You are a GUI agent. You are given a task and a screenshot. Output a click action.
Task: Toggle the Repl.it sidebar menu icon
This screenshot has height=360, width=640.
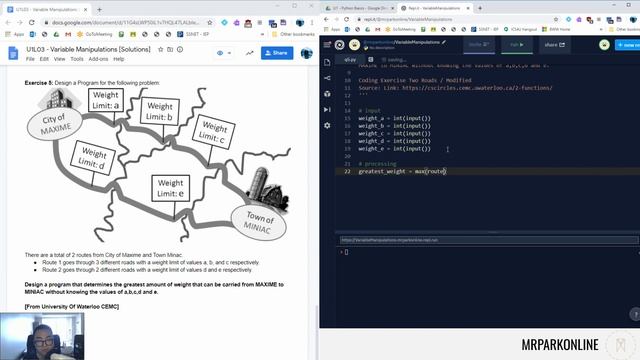327,44
